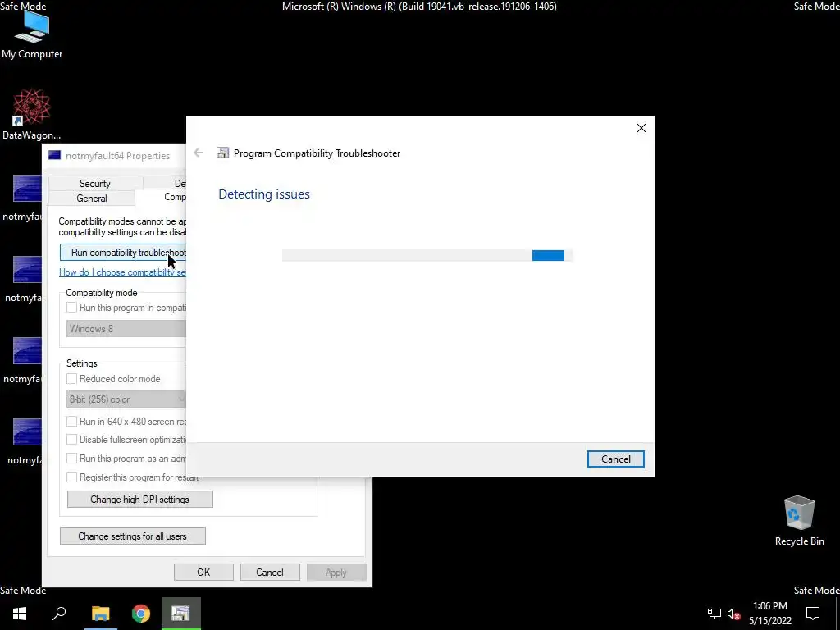Click the Show desktop strip on taskbar
The image size is (840, 630).
click(838, 614)
